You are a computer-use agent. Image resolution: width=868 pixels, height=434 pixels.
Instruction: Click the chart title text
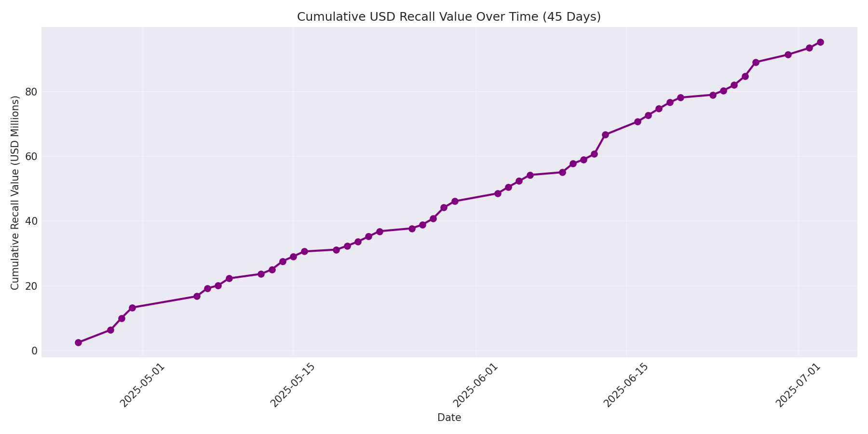(x=448, y=16)
